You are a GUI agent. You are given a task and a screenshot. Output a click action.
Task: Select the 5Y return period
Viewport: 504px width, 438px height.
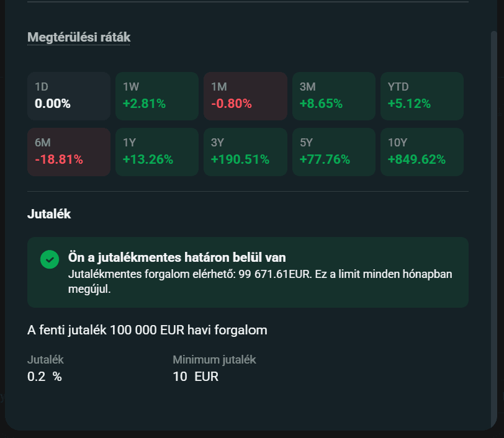333,151
